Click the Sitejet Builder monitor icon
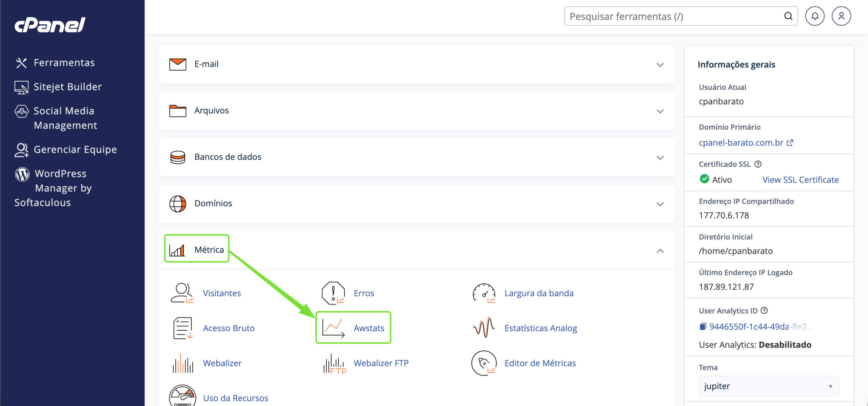The image size is (868, 406). (x=21, y=87)
